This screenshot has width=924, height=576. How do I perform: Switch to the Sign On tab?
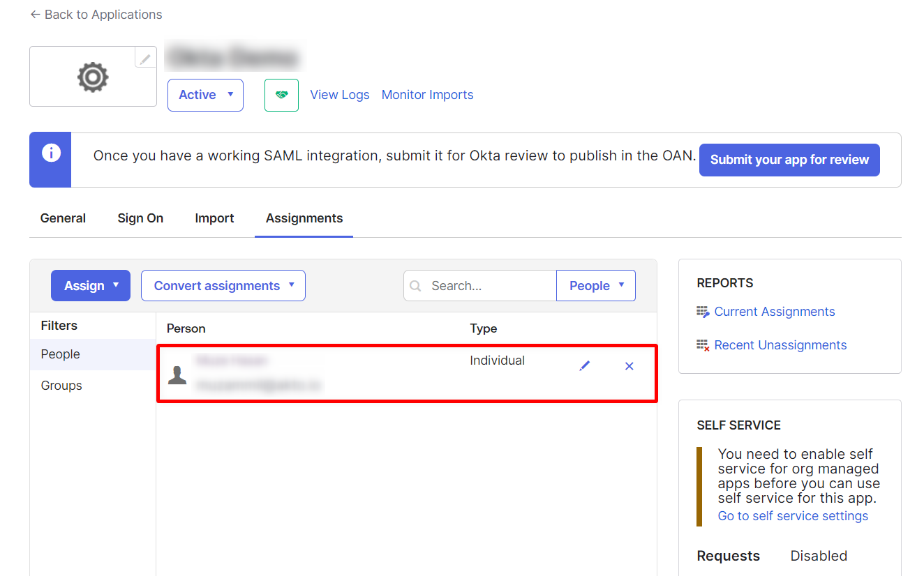tap(140, 218)
